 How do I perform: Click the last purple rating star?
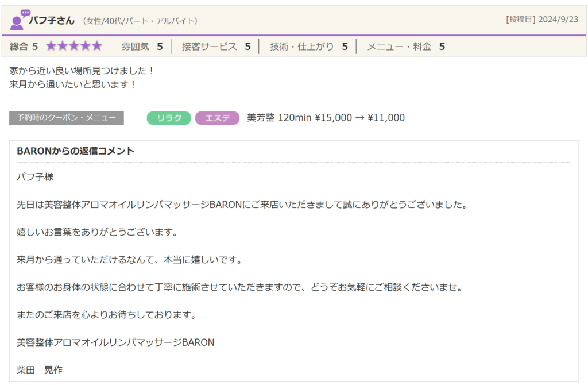[96, 46]
